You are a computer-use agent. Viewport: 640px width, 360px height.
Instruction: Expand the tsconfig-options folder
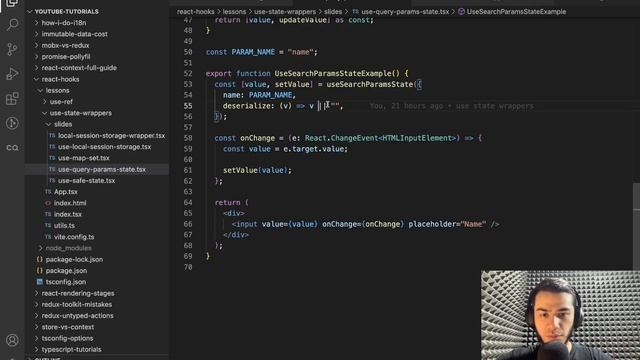(67, 338)
